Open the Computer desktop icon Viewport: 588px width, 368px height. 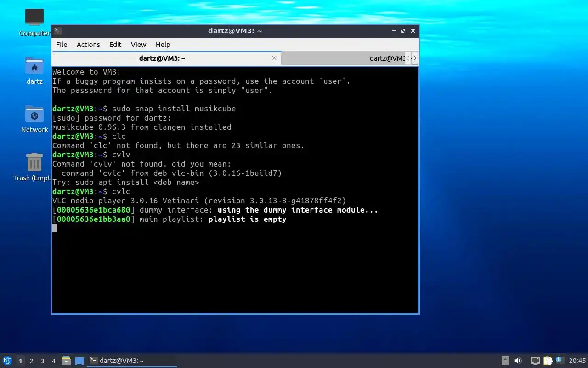[x=34, y=17]
